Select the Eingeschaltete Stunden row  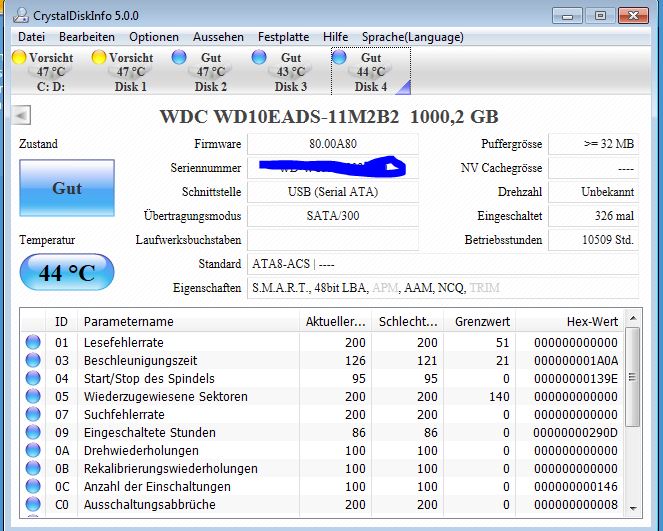pos(322,432)
